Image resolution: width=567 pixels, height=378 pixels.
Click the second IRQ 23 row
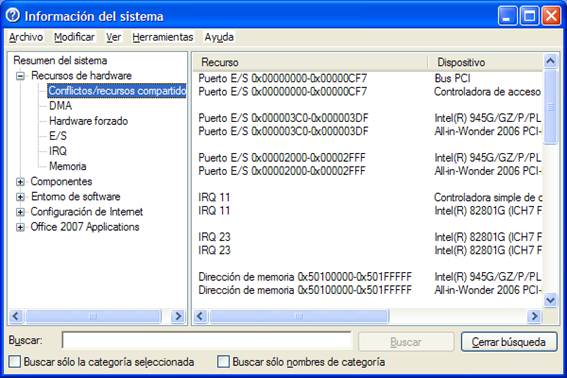point(368,250)
